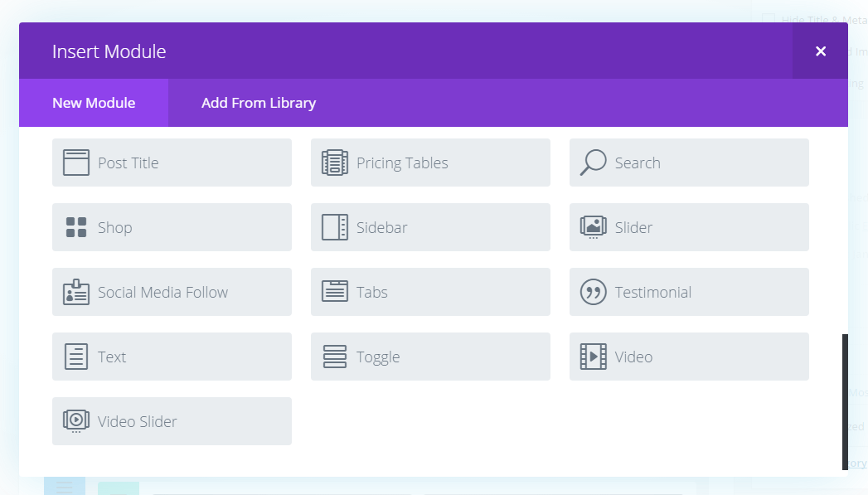Click the Text document icon
868x495 pixels.
(x=75, y=357)
